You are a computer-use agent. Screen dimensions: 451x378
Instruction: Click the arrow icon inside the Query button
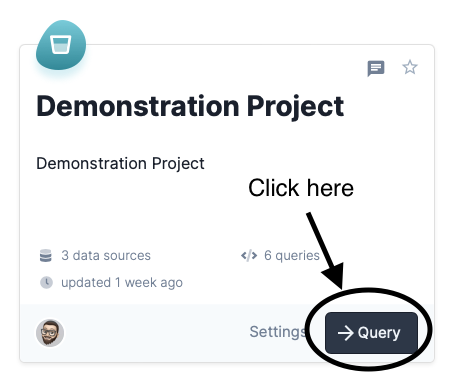pos(345,333)
